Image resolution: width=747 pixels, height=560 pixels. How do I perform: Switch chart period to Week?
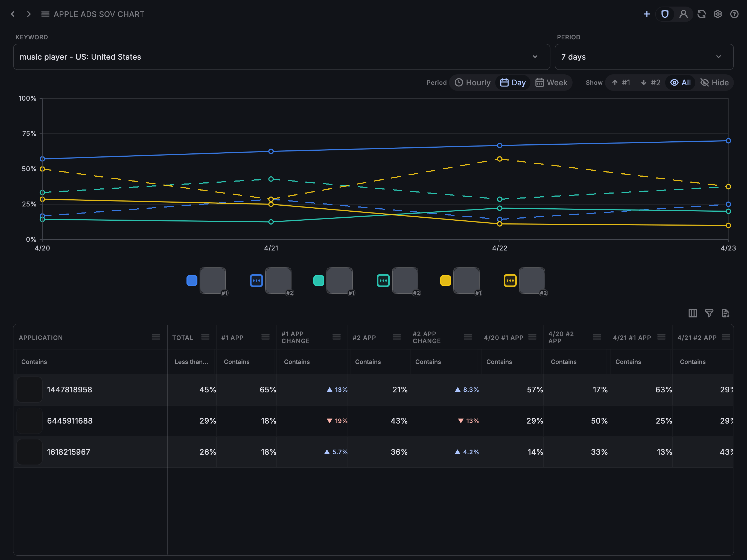pos(551,83)
